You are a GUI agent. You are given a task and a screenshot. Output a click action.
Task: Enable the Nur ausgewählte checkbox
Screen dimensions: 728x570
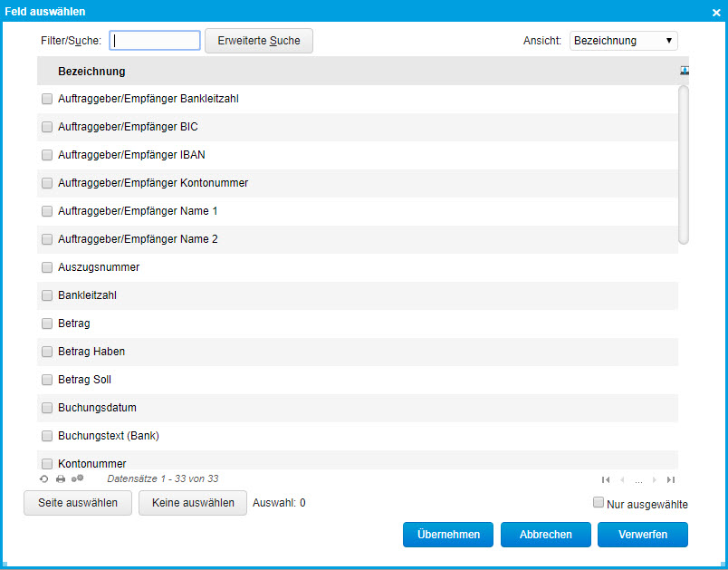598,502
